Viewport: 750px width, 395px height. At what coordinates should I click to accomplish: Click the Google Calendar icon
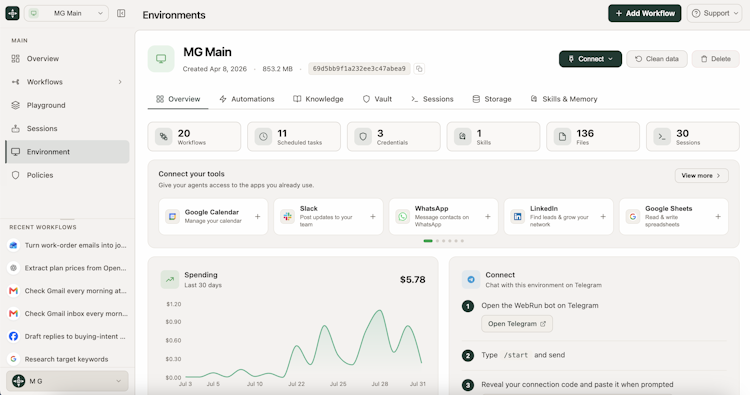point(172,217)
